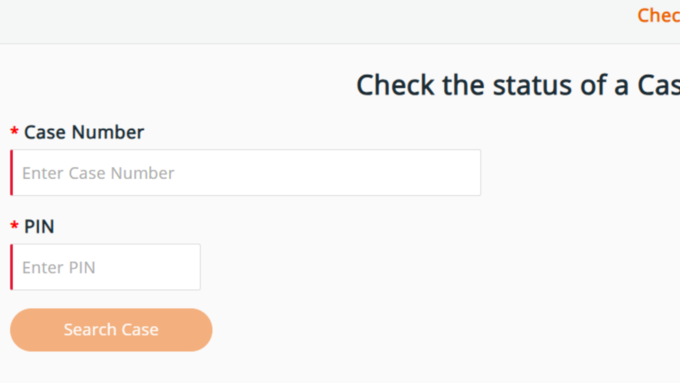The width and height of the screenshot is (680, 383).
Task: Click blank page area beside PIN field
Action: [x=390, y=267]
